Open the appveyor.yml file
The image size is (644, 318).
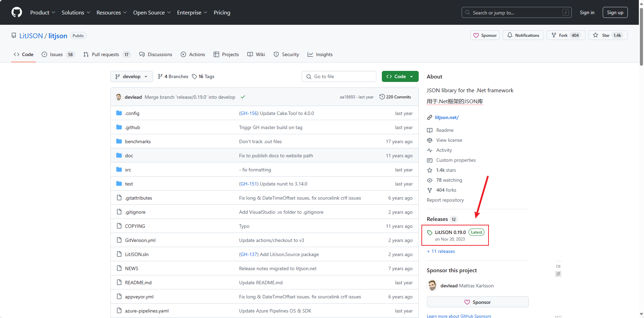pos(139,297)
